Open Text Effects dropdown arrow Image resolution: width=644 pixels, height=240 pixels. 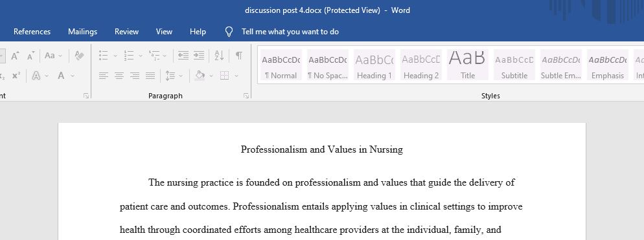point(47,76)
